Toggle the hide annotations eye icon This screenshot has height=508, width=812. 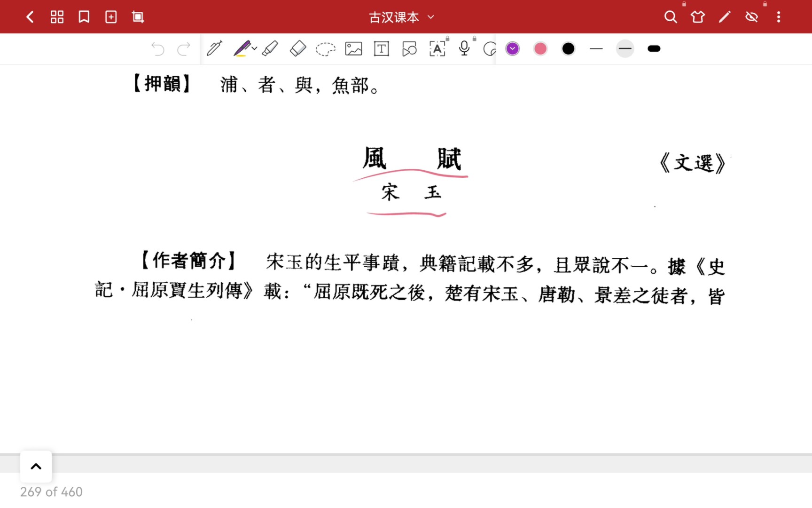tap(752, 17)
